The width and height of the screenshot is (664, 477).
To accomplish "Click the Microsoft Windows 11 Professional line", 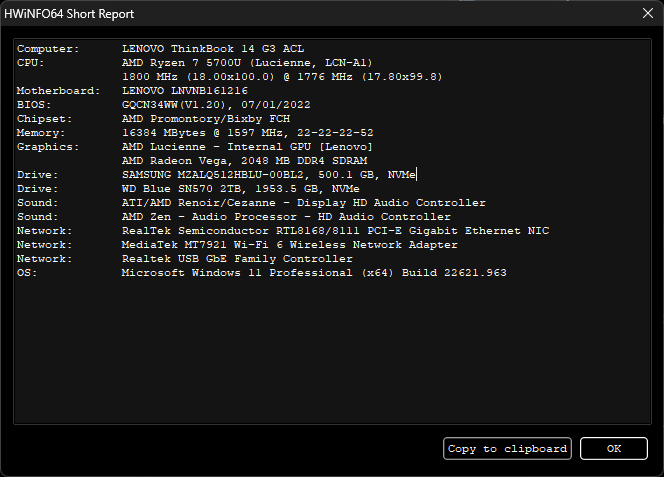I will point(314,272).
